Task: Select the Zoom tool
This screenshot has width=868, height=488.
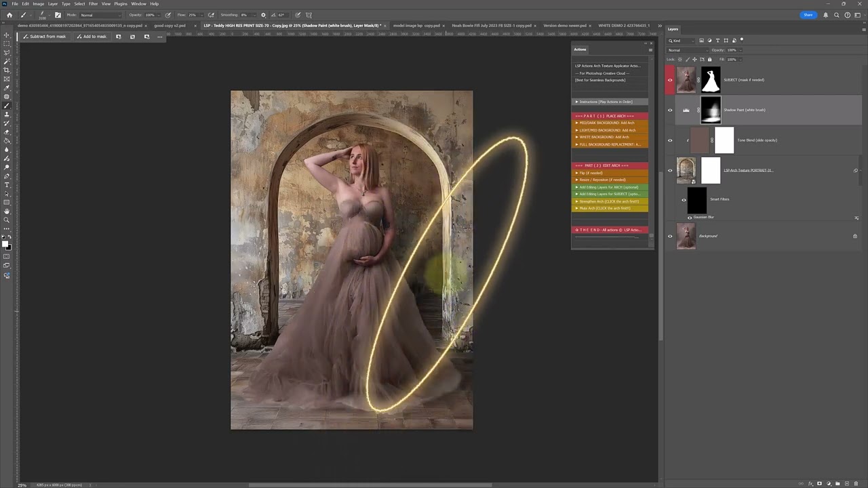Action: click(7, 220)
